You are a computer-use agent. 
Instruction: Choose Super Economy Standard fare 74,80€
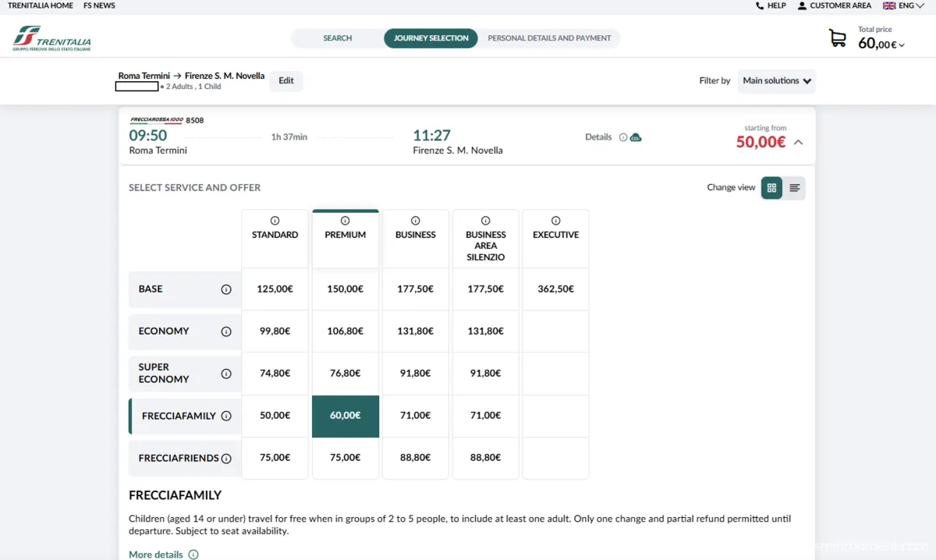point(275,374)
